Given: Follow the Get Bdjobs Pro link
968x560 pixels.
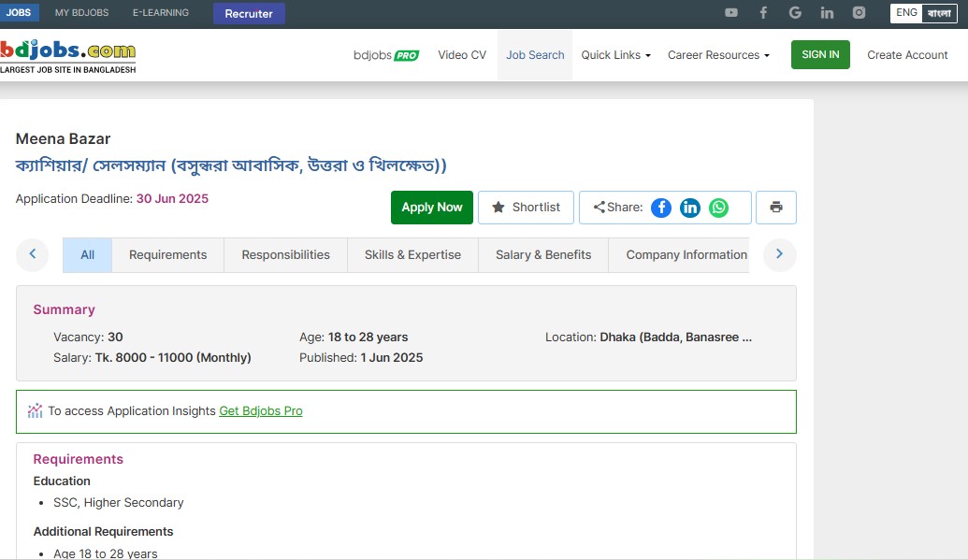Looking at the screenshot, I should [x=261, y=411].
